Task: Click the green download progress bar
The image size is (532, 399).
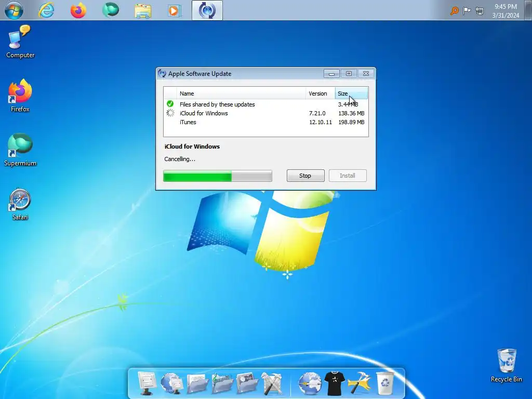Action: coord(218,176)
